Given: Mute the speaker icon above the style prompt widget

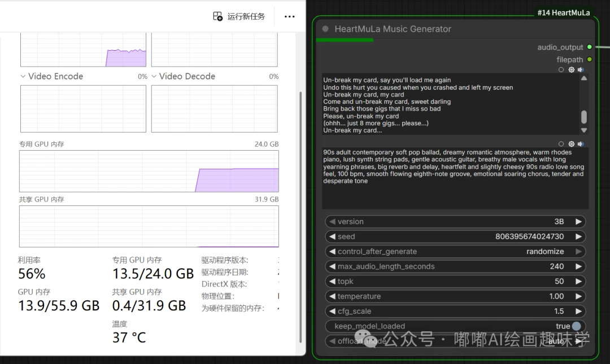Looking at the screenshot, I should [x=581, y=144].
